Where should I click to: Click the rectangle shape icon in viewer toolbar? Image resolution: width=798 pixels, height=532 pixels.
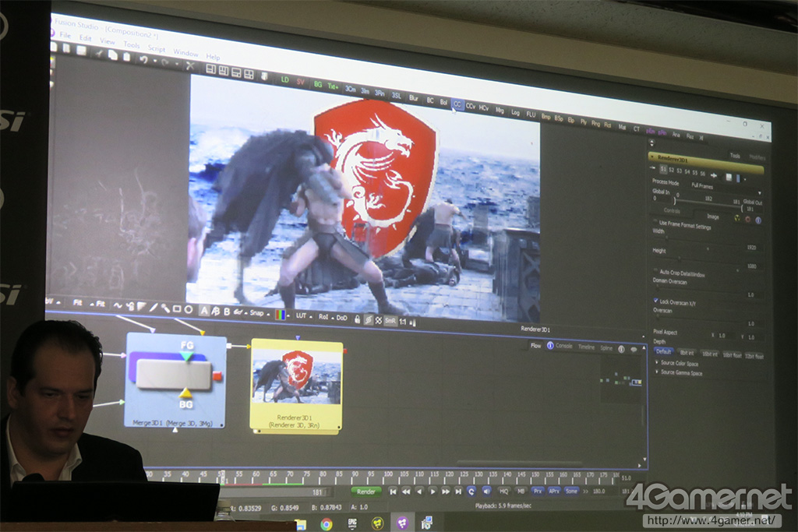coord(177,308)
